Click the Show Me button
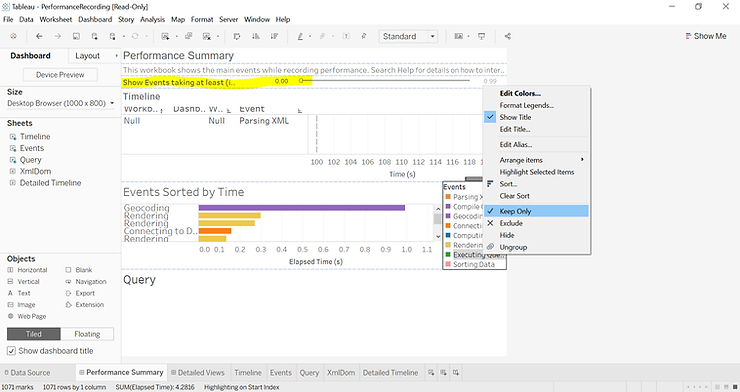 [x=706, y=36]
